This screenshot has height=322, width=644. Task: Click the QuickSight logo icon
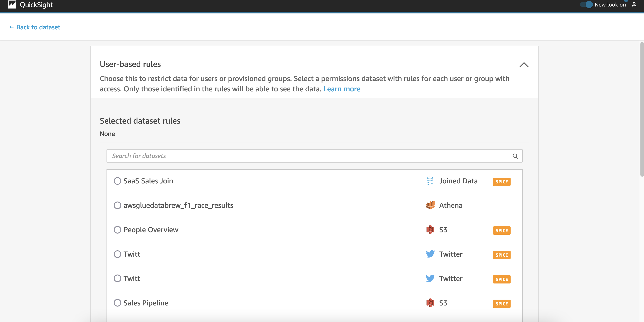point(12,4)
